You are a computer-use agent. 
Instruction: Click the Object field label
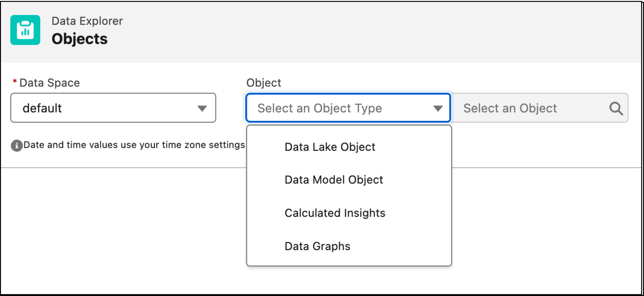coord(264,83)
